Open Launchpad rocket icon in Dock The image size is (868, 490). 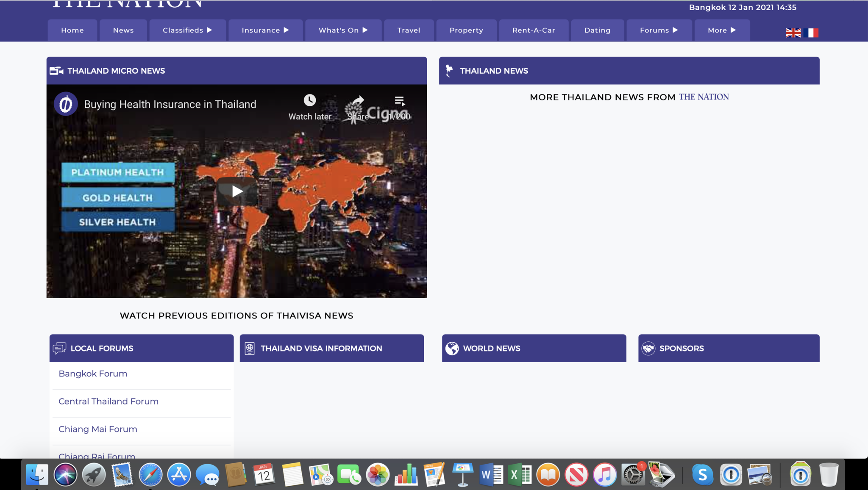click(x=94, y=474)
